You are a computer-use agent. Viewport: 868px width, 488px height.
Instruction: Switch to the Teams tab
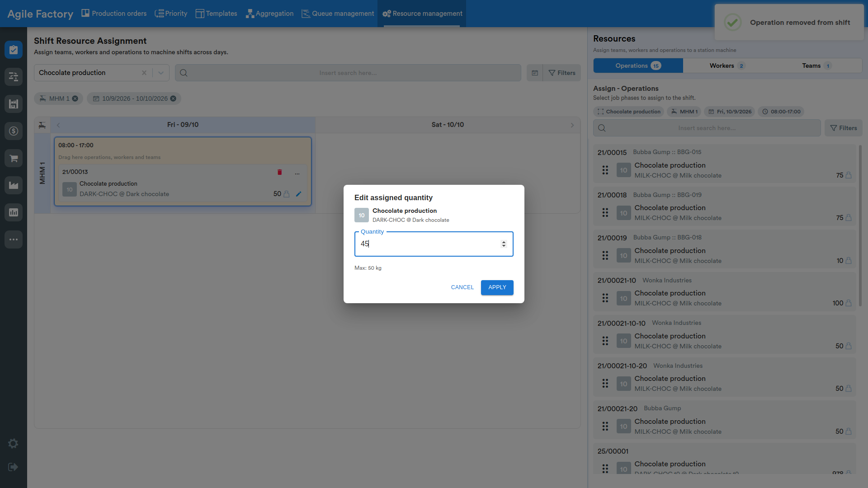pos(816,66)
